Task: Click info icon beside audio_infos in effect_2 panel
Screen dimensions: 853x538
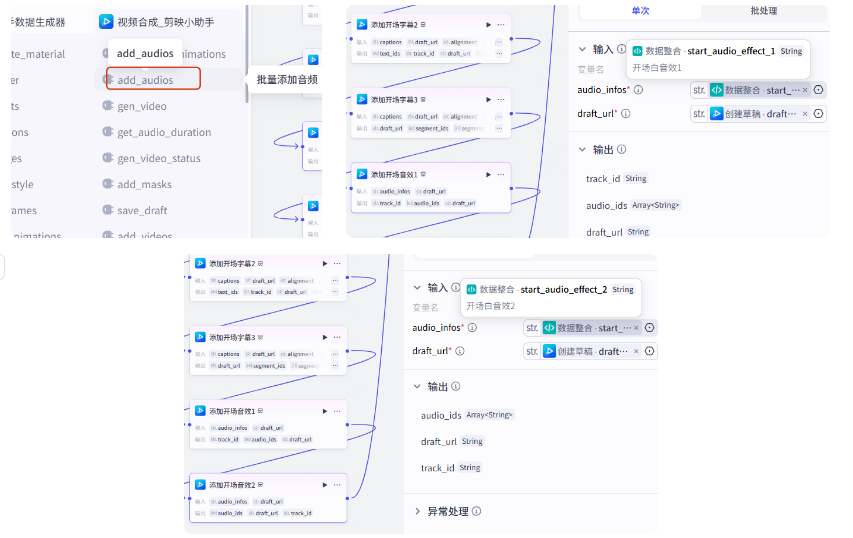Action: (x=473, y=327)
